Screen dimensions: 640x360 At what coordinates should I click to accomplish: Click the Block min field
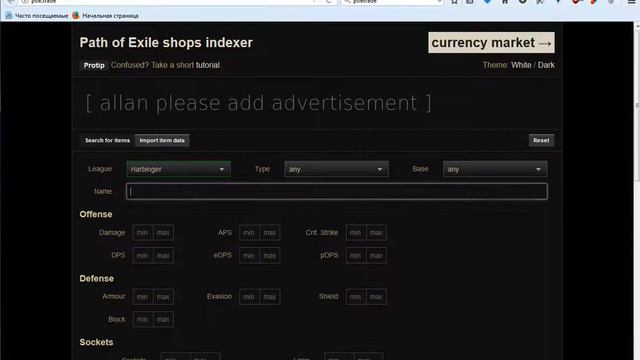143,319
